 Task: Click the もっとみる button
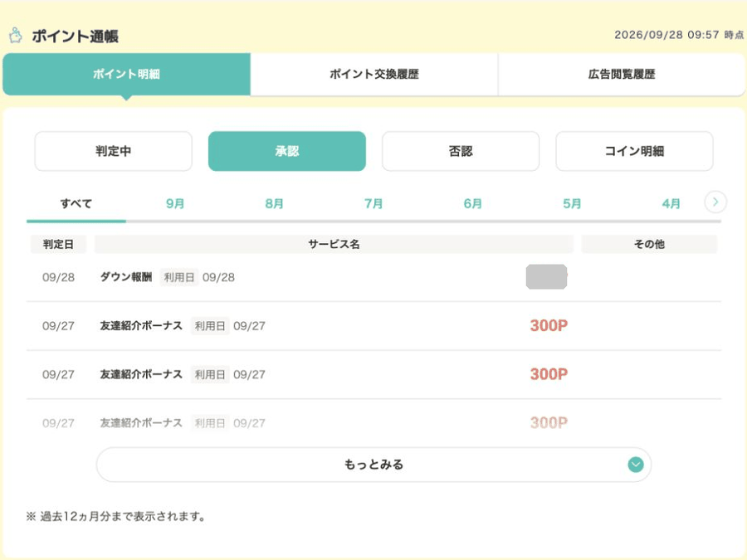373,465
